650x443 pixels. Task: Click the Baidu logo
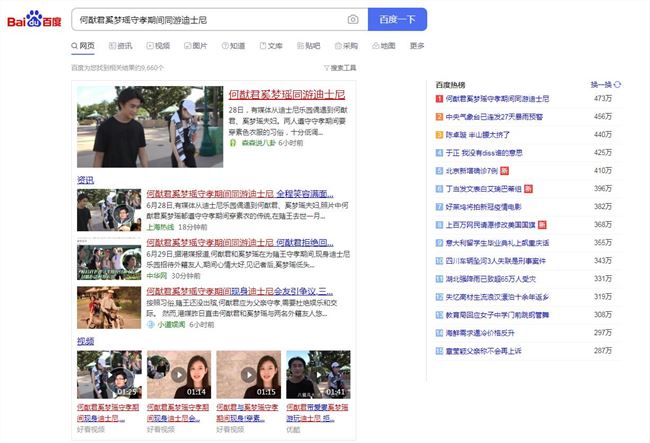click(x=34, y=20)
